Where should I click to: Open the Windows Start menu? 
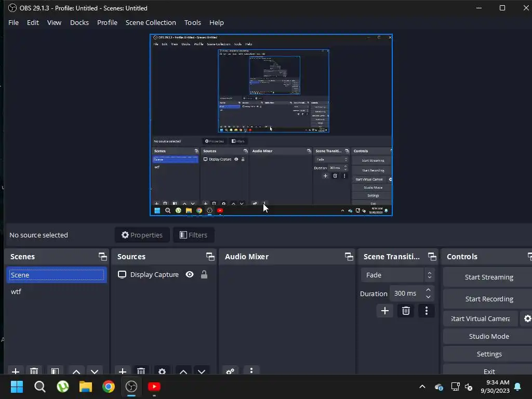point(17,387)
